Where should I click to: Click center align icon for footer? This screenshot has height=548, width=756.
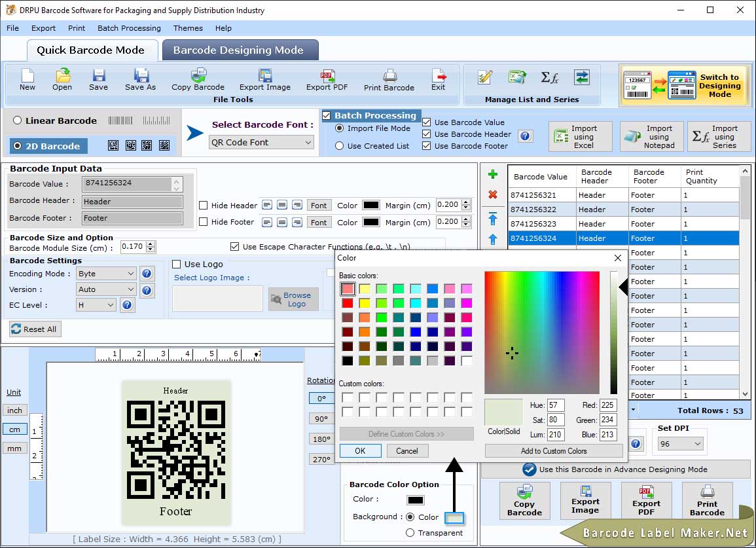coord(282,222)
